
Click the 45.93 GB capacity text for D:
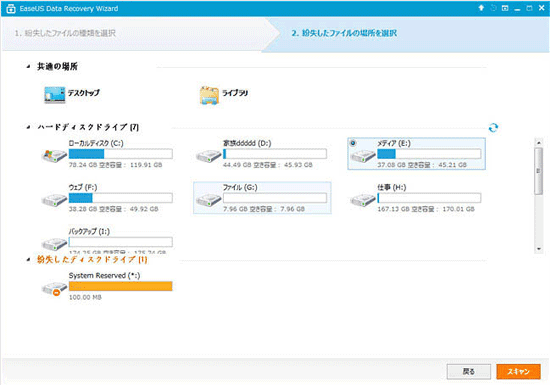point(298,165)
